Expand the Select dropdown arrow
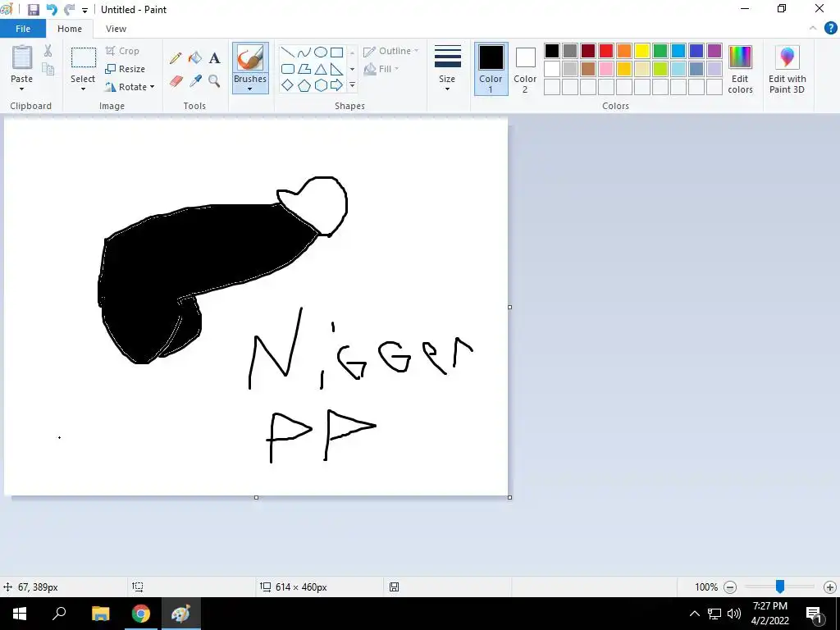The height and width of the screenshot is (630, 840). [x=83, y=89]
